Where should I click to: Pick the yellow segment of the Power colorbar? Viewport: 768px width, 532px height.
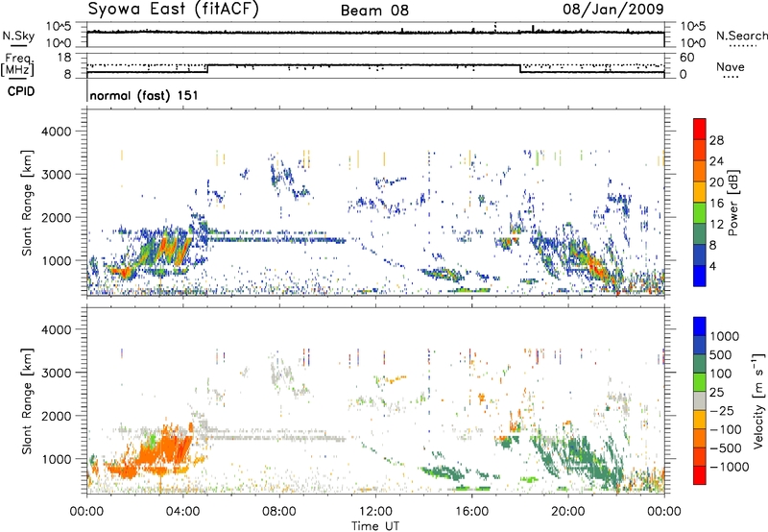700,191
